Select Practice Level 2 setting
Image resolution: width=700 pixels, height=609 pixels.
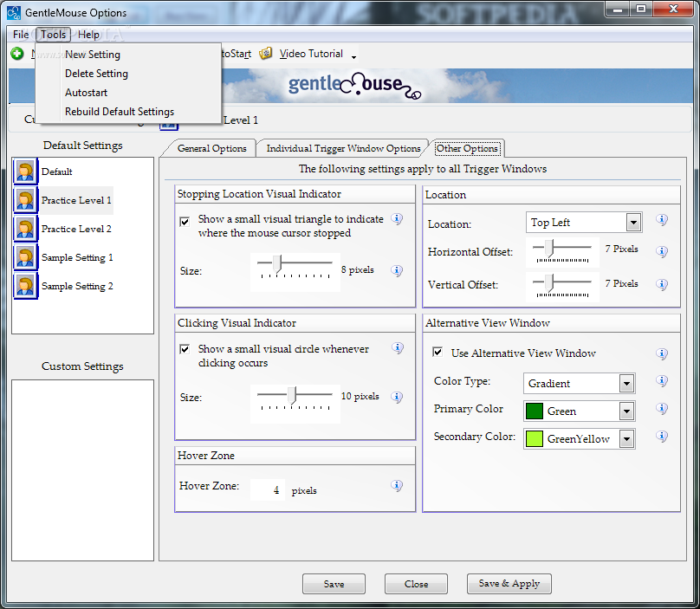tap(76, 229)
